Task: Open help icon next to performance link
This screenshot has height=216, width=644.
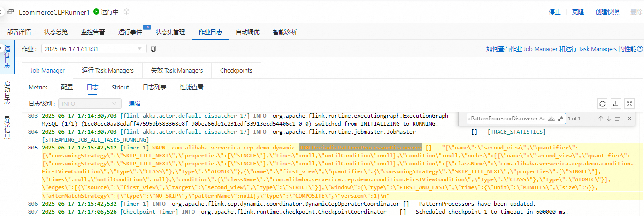Action: tap(641, 49)
